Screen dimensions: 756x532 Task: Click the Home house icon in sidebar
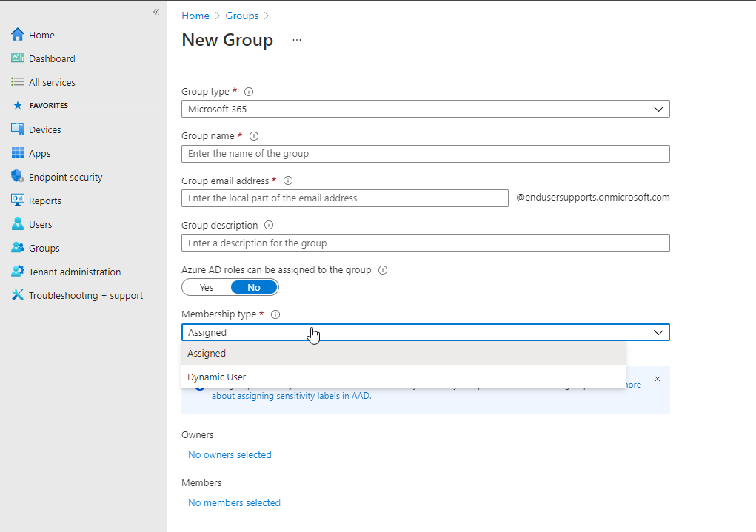click(17, 35)
